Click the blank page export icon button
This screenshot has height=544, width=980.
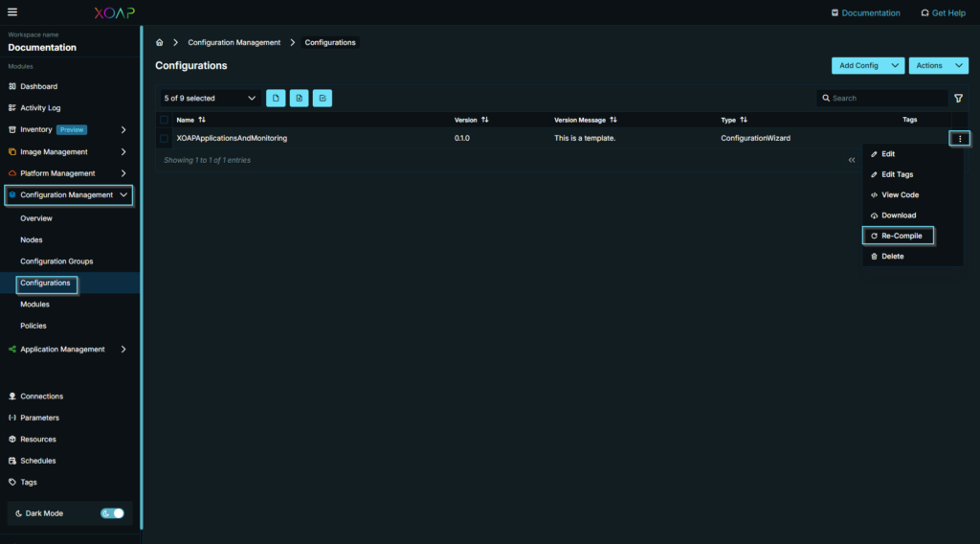tap(276, 99)
